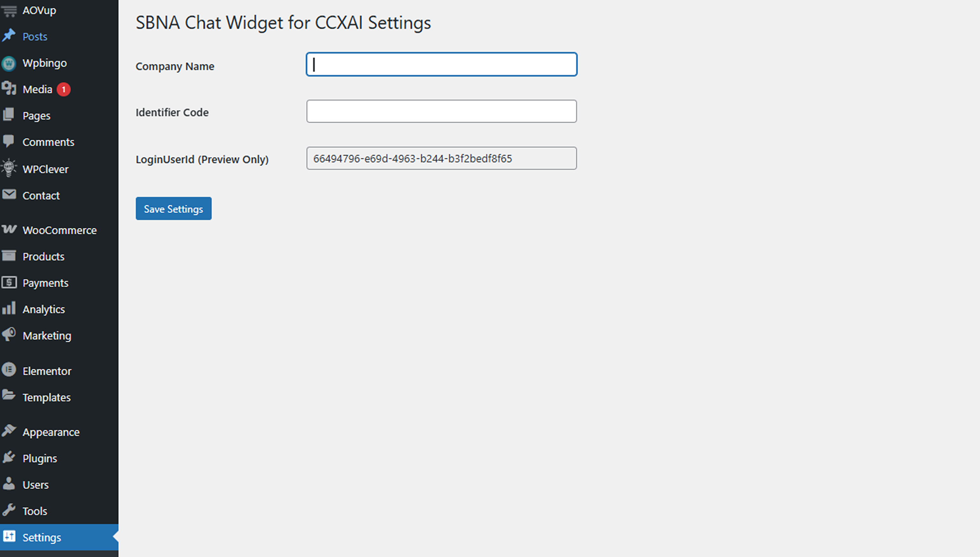The height and width of the screenshot is (557, 980).
Task: Open the Users menu item
Action: click(35, 485)
